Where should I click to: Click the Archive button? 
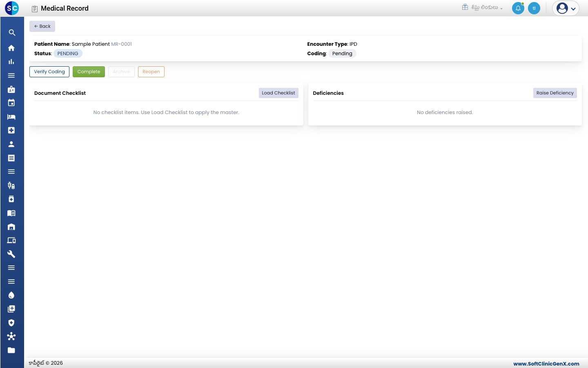(x=121, y=72)
